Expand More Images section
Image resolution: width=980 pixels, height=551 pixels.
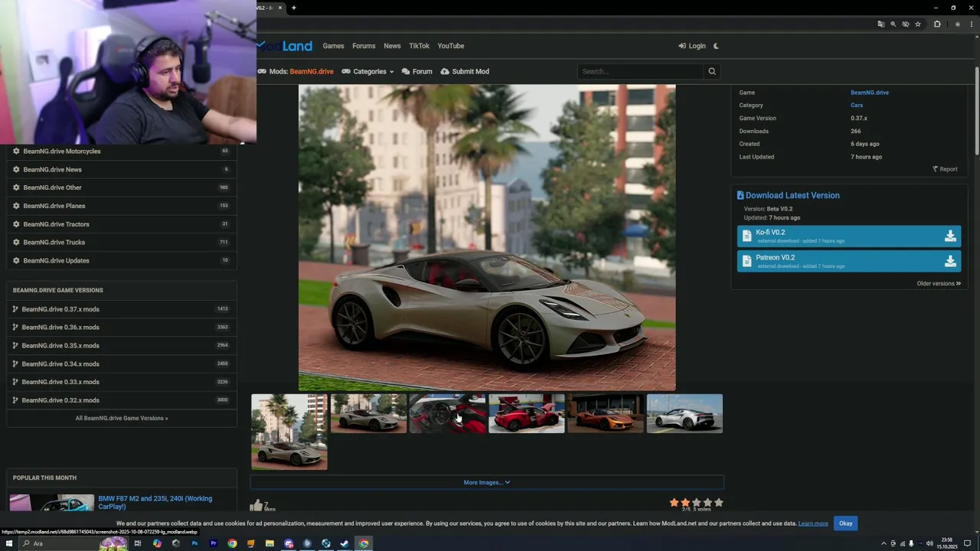[x=487, y=482]
